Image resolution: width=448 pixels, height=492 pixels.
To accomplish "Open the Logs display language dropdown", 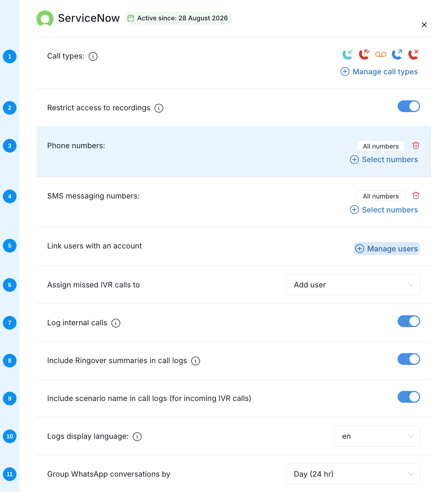I will coord(377,436).
